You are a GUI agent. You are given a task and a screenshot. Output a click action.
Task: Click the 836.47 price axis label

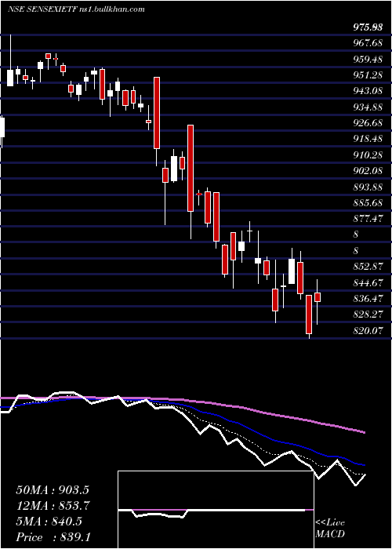click(x=368, y=299)
